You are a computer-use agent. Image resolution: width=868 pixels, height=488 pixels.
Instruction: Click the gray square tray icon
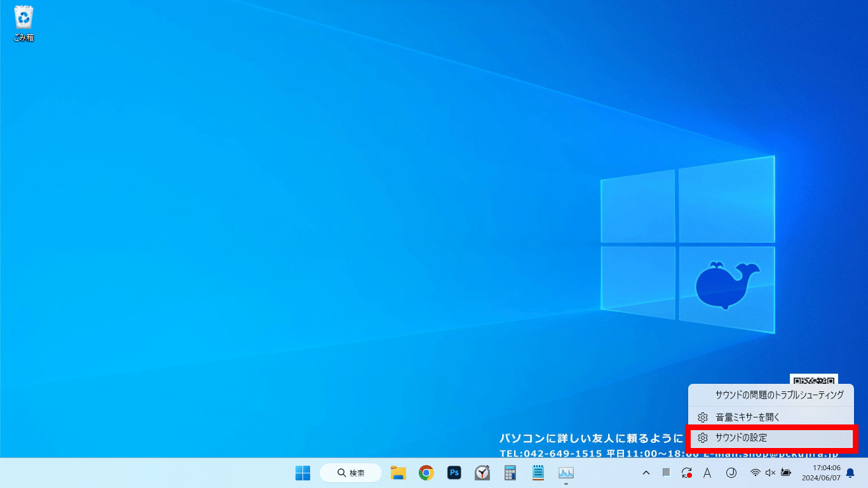pos(666,473)
